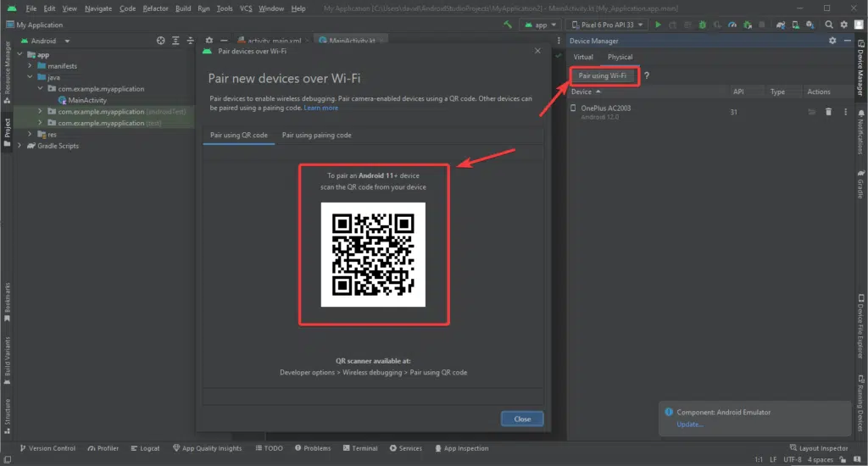
Task: Collapse the com.example.myapplication package
Action: (40, 89)
